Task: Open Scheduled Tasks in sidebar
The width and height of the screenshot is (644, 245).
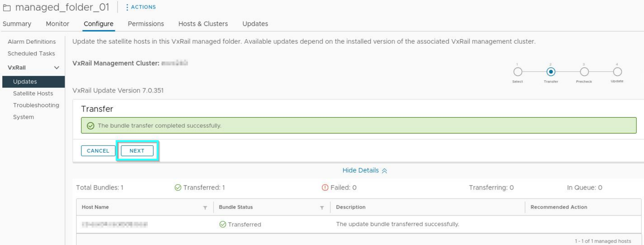Action: click(x=31, y=53)
